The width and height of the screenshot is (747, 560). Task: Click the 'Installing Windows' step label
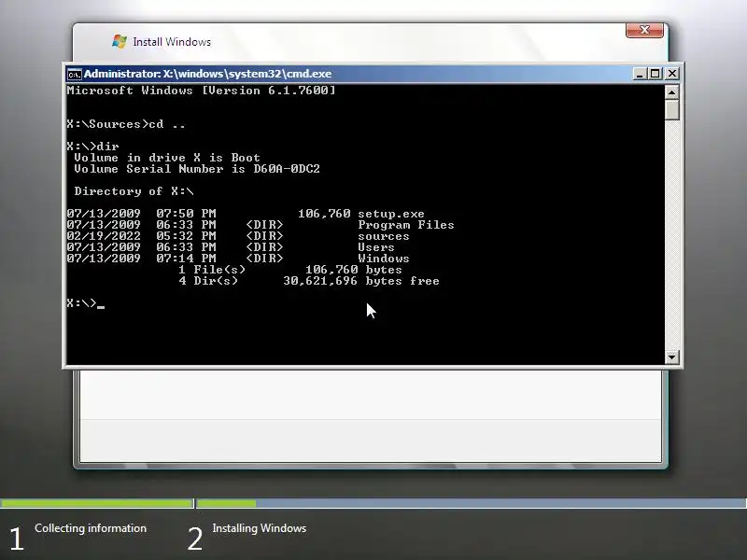click(x=260, y=528)
